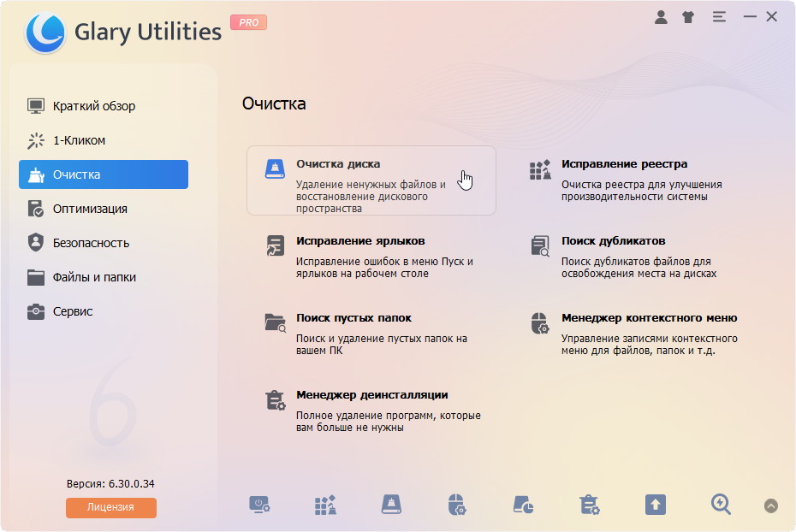The image size is (796, 532).
Task: Click the sparkle icon next to 1-Кликом
Action: [x=36, y=140]
